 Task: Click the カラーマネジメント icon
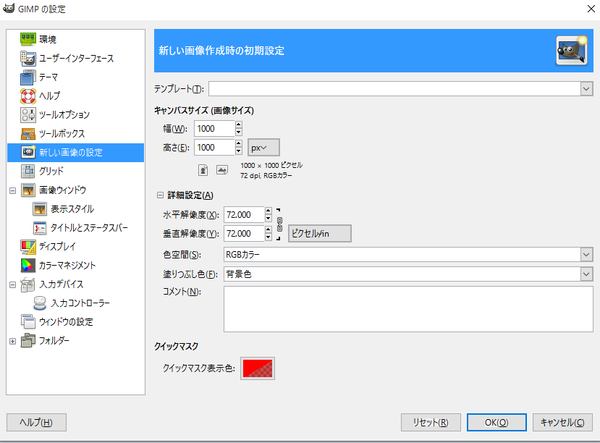click(x=28, y=265)
